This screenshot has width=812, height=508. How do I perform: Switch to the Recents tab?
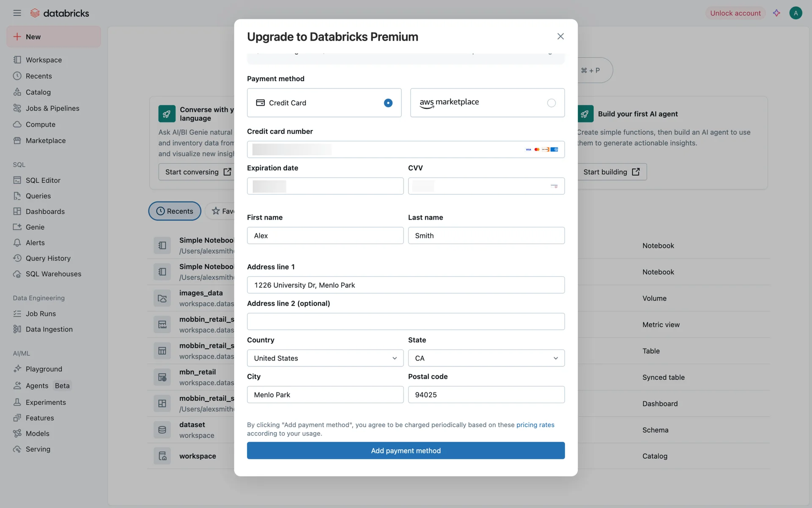[175, 211]
